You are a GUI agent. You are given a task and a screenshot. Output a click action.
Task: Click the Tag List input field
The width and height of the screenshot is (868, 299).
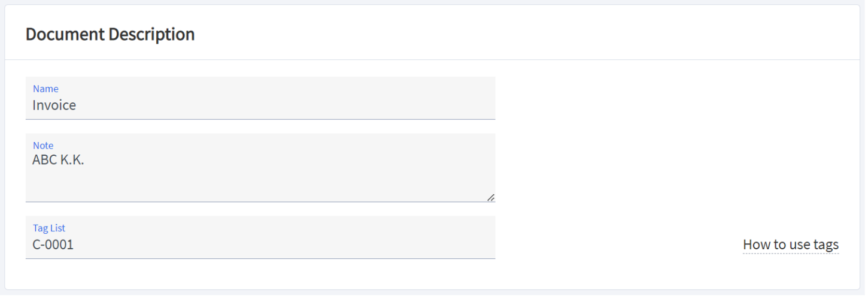(260, 237)
